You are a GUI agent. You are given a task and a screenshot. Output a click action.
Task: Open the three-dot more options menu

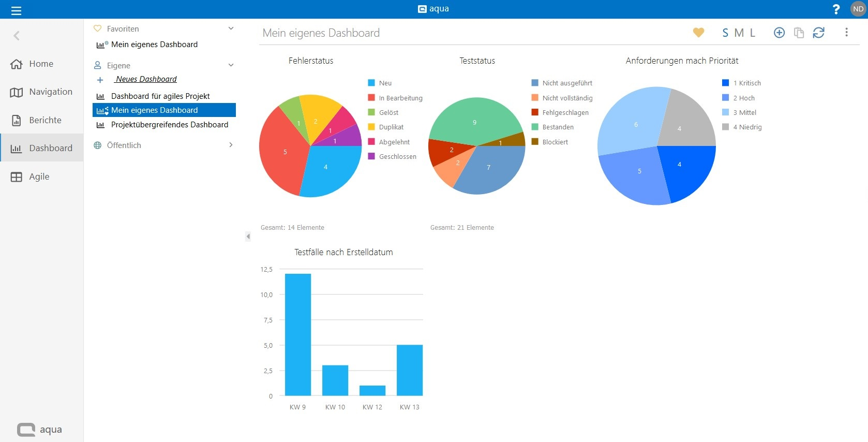click(846, 33)
